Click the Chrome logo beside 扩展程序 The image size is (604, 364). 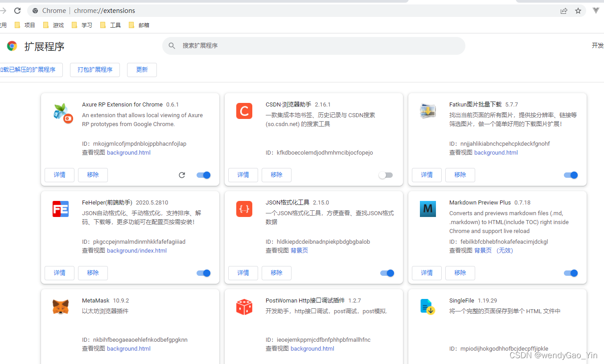point(12,46)
